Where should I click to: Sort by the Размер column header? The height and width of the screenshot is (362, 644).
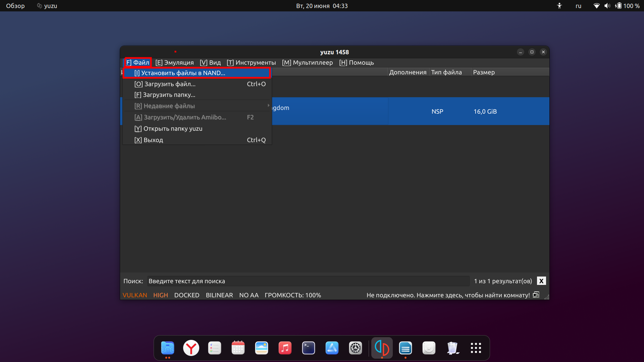(484, 72)
